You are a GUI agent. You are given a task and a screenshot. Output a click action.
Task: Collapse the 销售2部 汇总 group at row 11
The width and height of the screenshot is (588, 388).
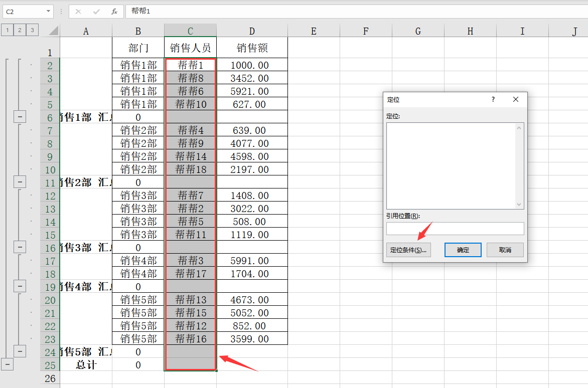tap(20, 182)
